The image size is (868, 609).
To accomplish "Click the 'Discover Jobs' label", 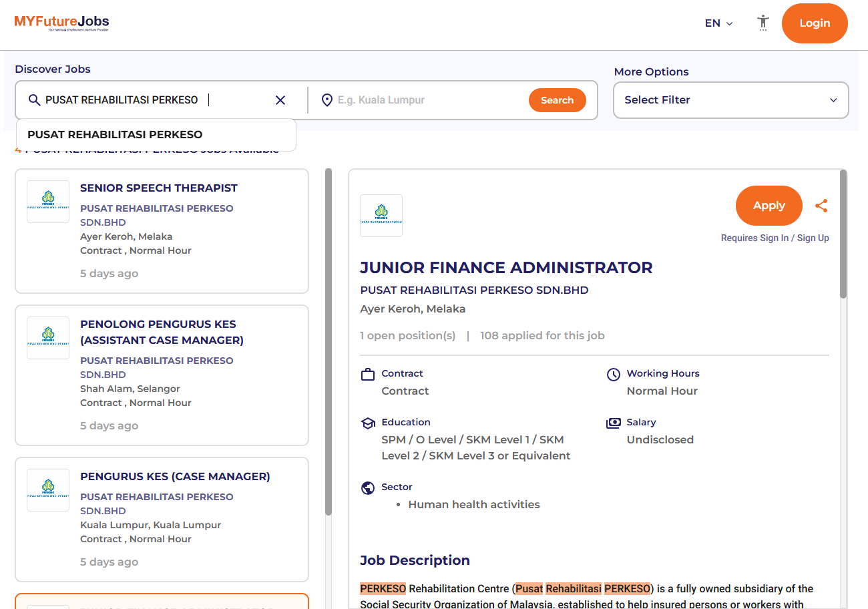I will pyautogui.click(x=53, y=69).
